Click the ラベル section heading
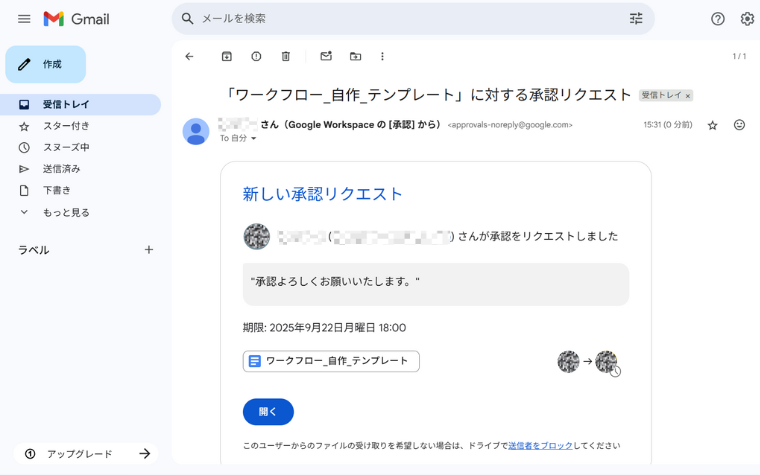 pyautogui.click(x=33, y=250)
